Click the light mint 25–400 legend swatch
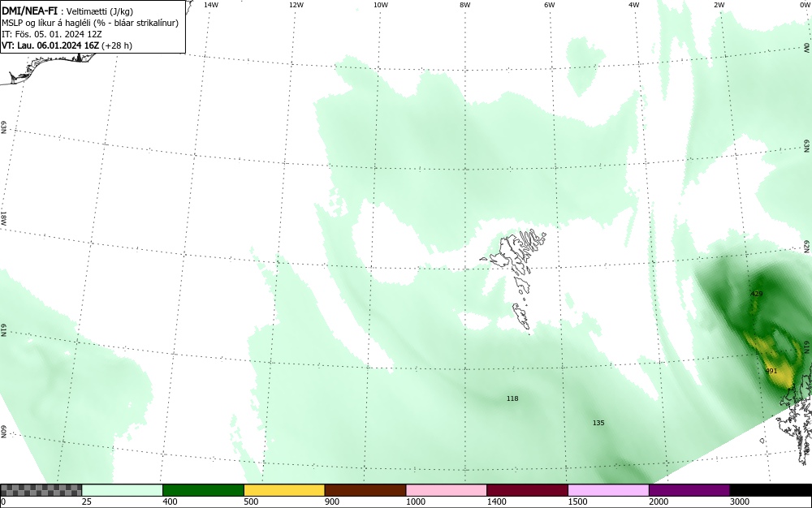This screenshot has height=508, width=812. coord(123,490)
